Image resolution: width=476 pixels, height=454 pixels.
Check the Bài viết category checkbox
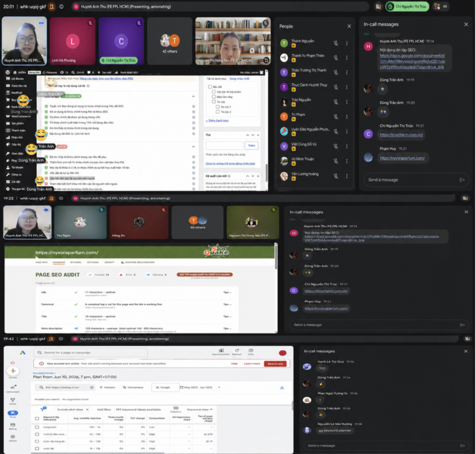(210, 86)
